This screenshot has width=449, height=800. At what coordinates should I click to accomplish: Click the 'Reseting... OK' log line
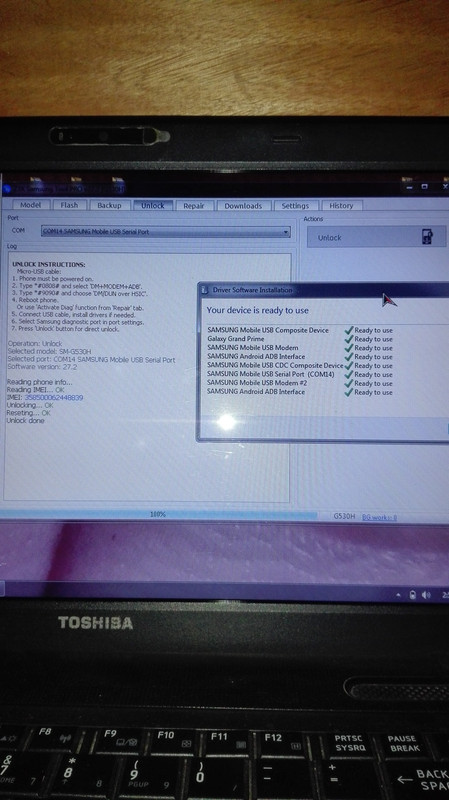pos(29,413)
